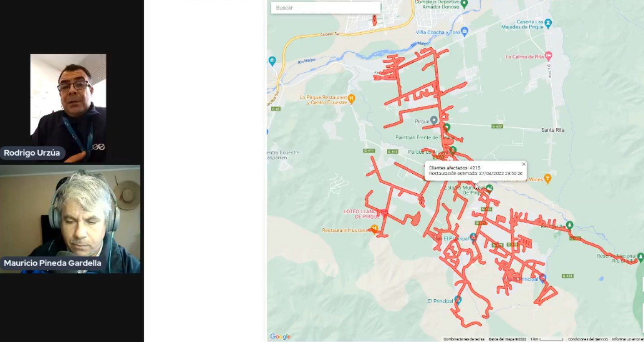Viewport: 644px width, 342px height.
Task: Close the Clientes afectados info popup
Action: click(x=524, y=164)
